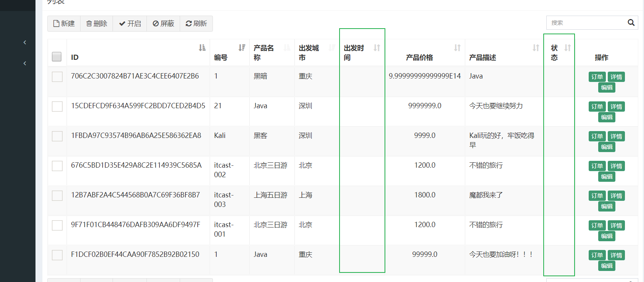The image size is (644, 282).
Task: Check the row with ID 12B7ABF2...
Action: (x=57, y=195)
